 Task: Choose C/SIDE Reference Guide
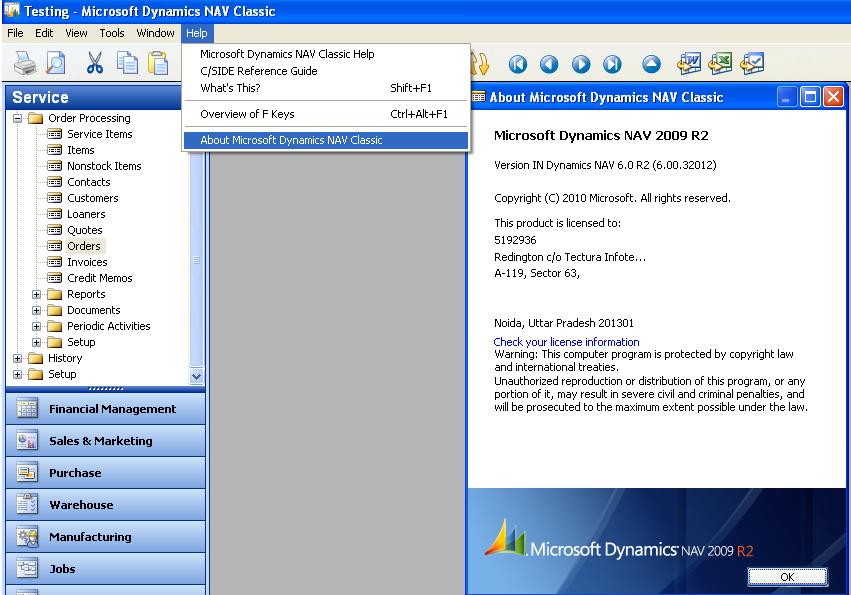pos(326,71)
